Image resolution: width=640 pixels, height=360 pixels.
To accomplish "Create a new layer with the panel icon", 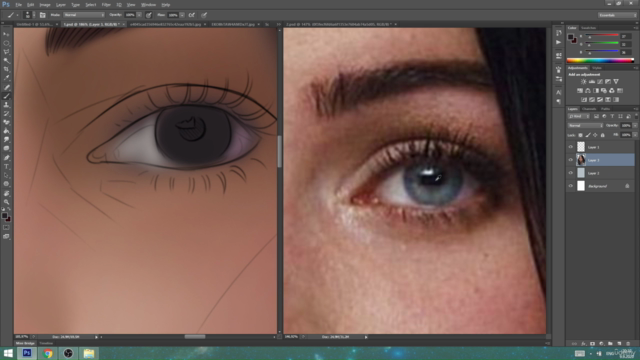I will coord(619,344).
